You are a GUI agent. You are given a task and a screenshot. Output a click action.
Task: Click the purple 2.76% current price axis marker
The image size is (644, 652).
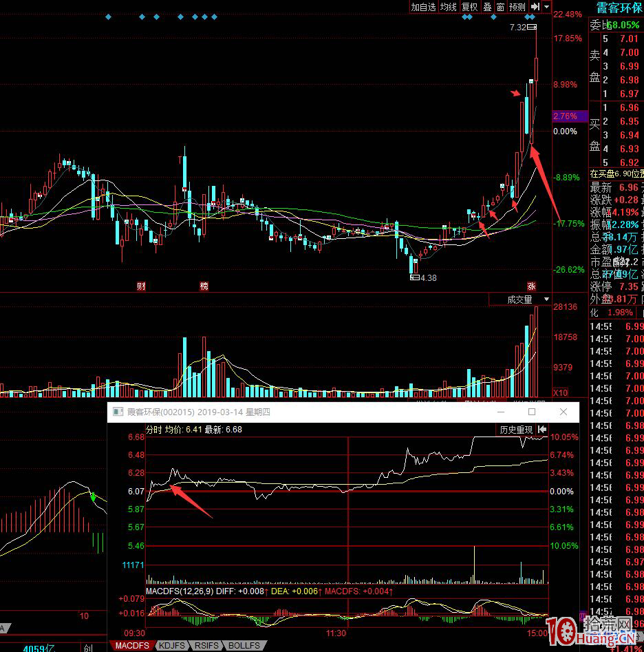pyautogui.click(x=570, y=116)
